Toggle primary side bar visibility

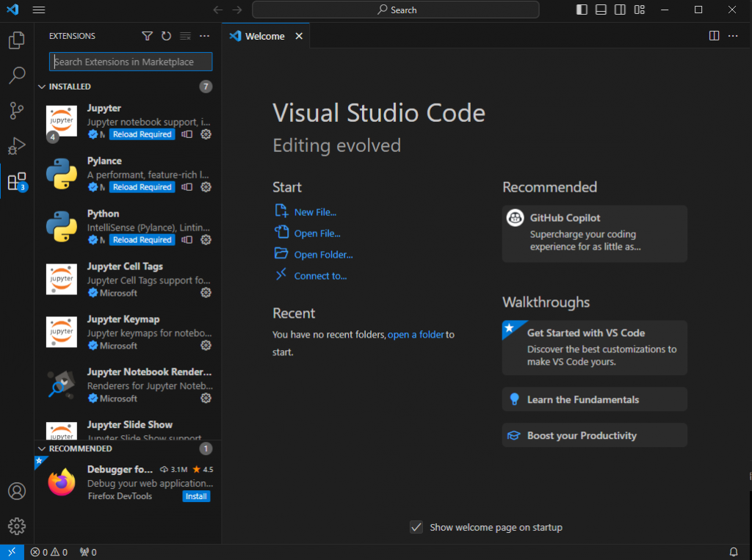582,10
